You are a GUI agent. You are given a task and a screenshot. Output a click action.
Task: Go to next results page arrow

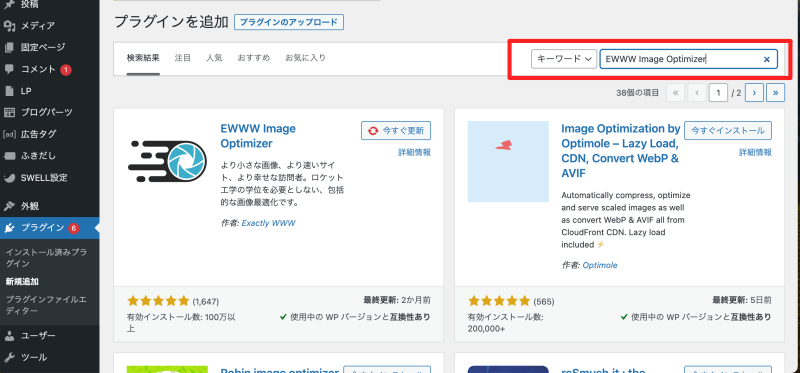click(754, 93)
